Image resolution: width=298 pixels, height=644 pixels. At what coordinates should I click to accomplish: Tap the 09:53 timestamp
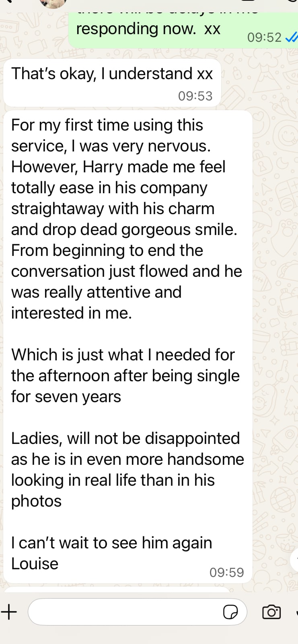coord(195,96)
